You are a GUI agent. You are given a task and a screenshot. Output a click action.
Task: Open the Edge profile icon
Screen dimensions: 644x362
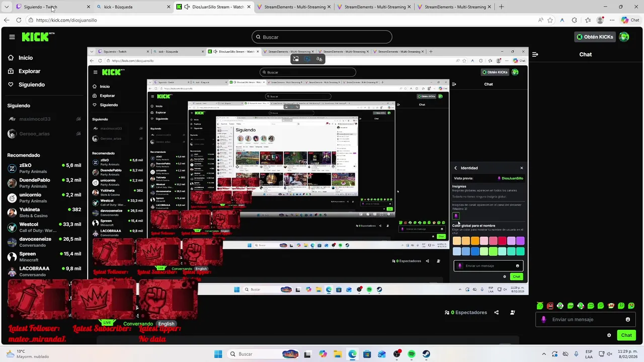[600, 20]
